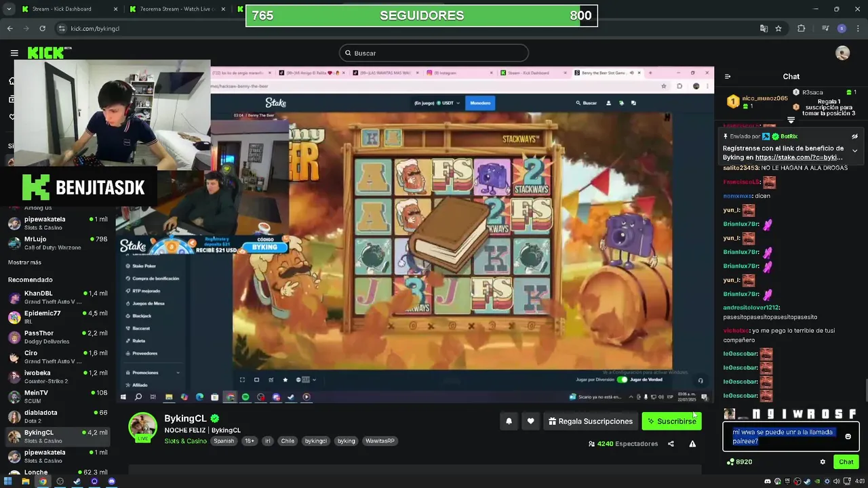The image size is (868, 488).
Task: Open Chrome extensions puzzle icon
Action: point(801,28)
